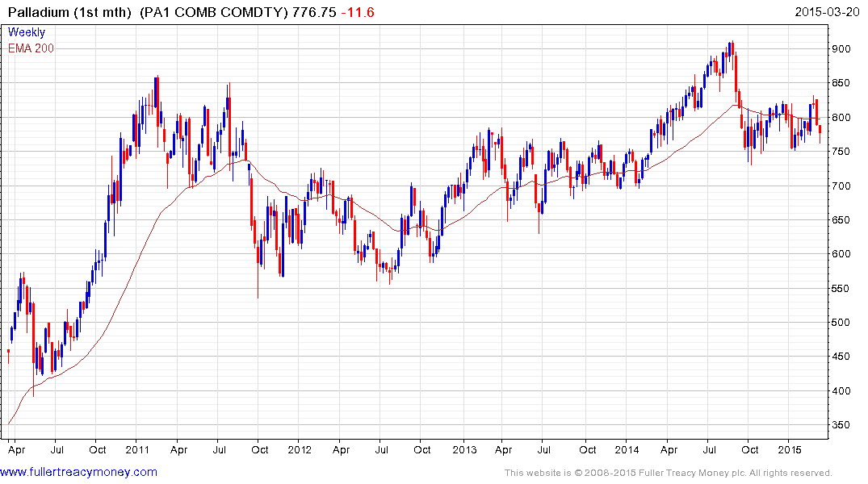This screenshot has height=484, width=868.
Task: Click the 2014 year label on time axis
Action: [627, 449]
